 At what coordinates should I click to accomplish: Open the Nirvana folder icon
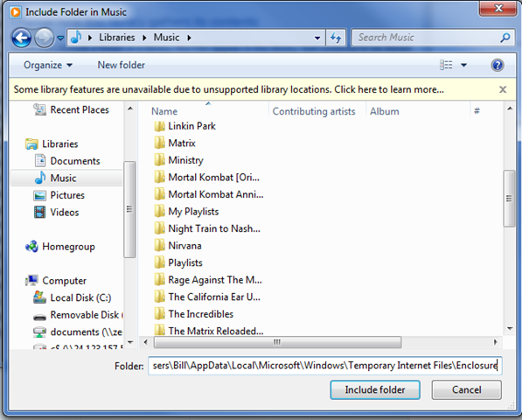coord(159,246)
